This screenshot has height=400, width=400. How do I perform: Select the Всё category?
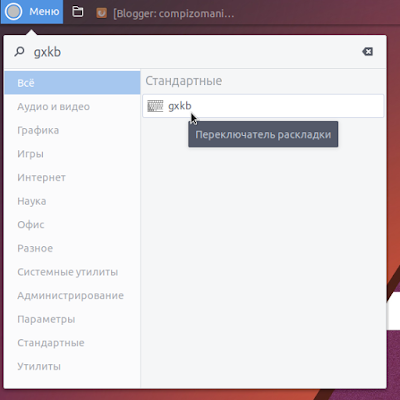tap(72, 83)
